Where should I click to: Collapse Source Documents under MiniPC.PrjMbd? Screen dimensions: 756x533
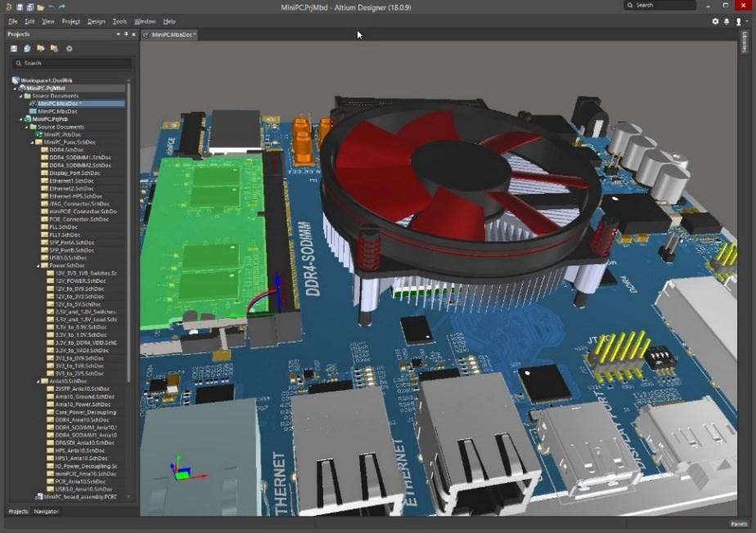20,96
